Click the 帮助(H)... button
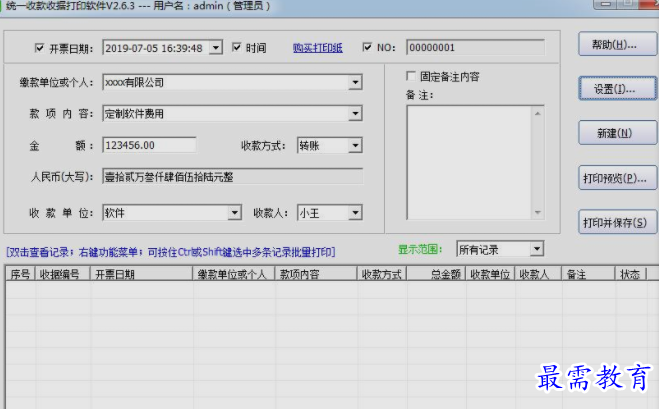 pyautogui.click(x=617, y=44)
